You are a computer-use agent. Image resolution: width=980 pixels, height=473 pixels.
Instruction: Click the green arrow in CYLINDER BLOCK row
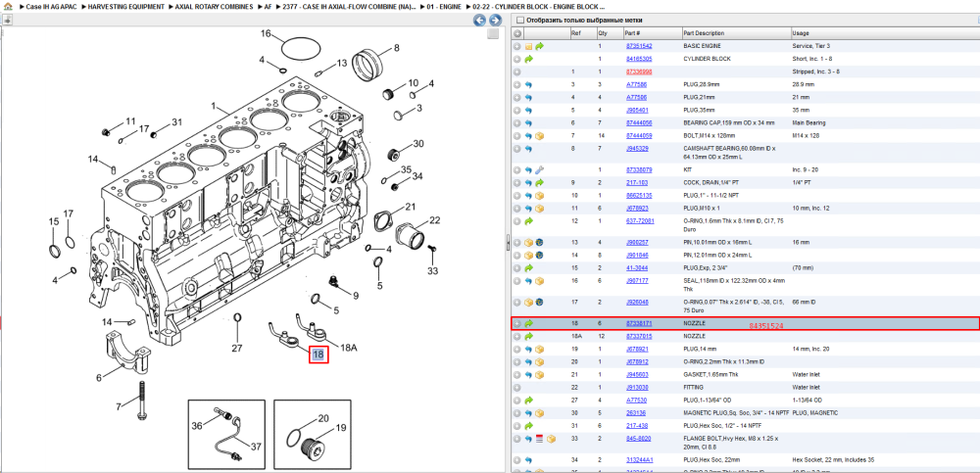pos(529,59)
